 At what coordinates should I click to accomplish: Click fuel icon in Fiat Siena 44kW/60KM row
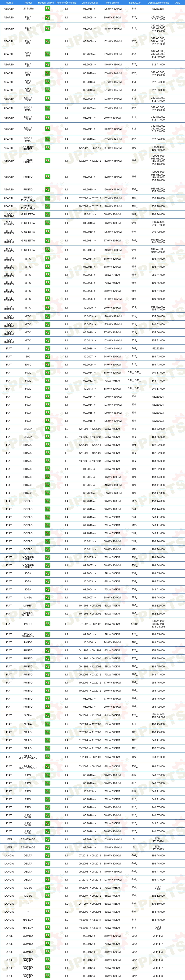tap(47, 715)
